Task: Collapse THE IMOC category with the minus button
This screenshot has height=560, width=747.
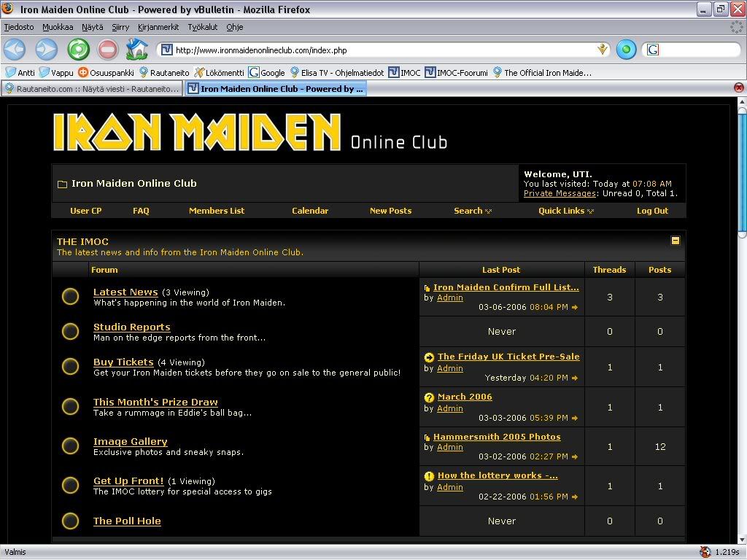Action: [675, 241]
